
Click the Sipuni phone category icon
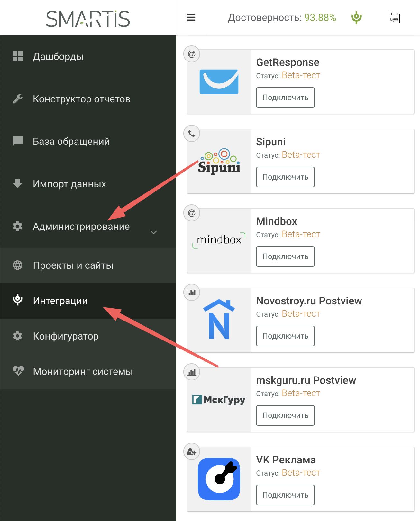coord(192,134)
